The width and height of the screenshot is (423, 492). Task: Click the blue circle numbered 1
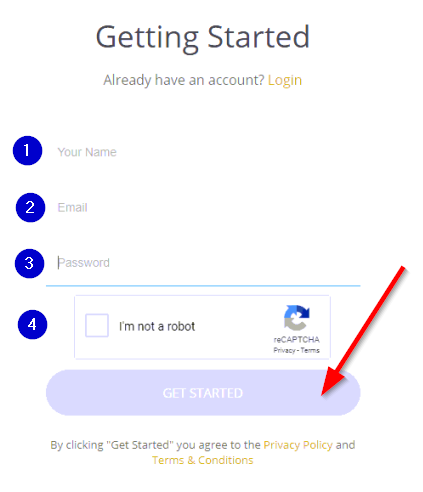coord(27,150)
